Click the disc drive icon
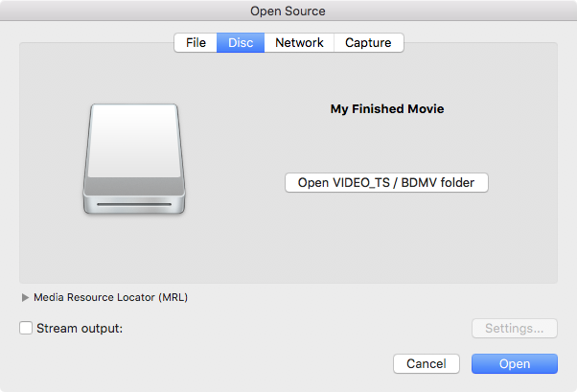The width and height of the screenshot is (577, 392). pyautogui.click(x=134, y=159)
